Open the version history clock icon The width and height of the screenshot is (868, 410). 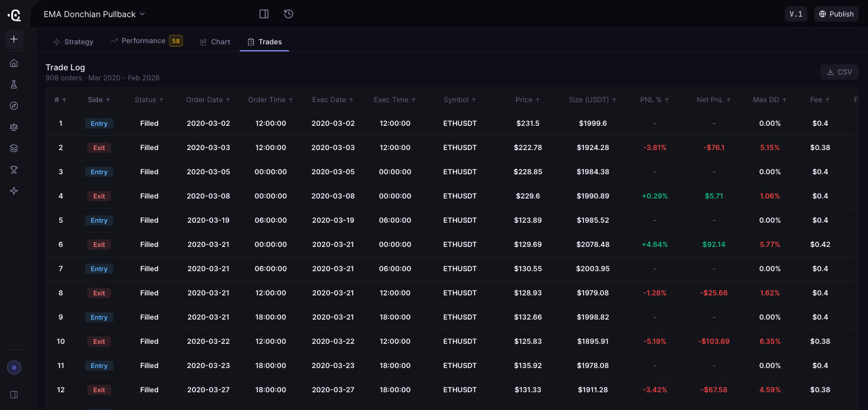(x=289, y=14)
